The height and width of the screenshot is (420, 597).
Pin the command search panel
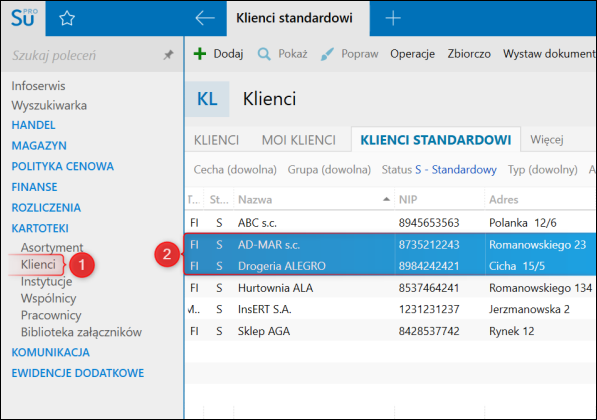tap(168, 55)
